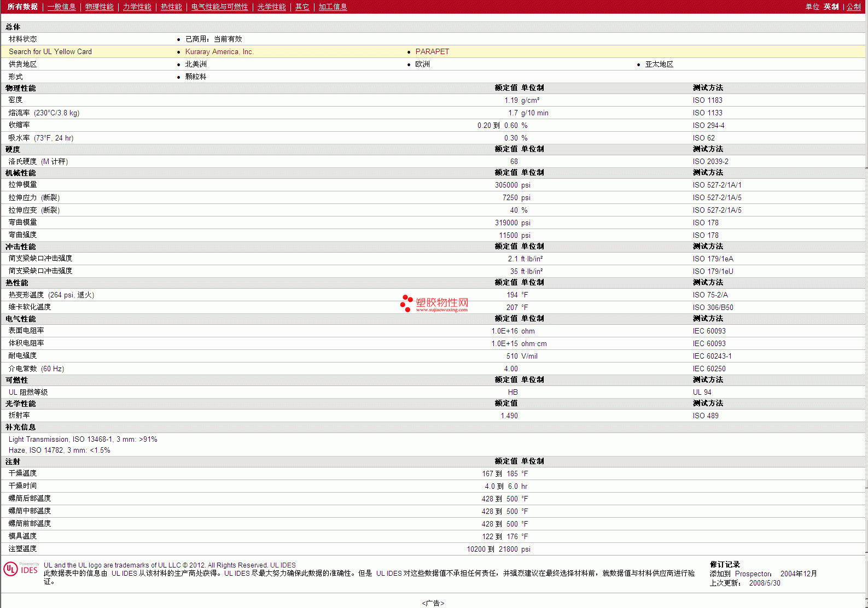The height and width of the screenshot is (608, 868).
Task: Click the ISO 62 test method
Action: [703, 138]
